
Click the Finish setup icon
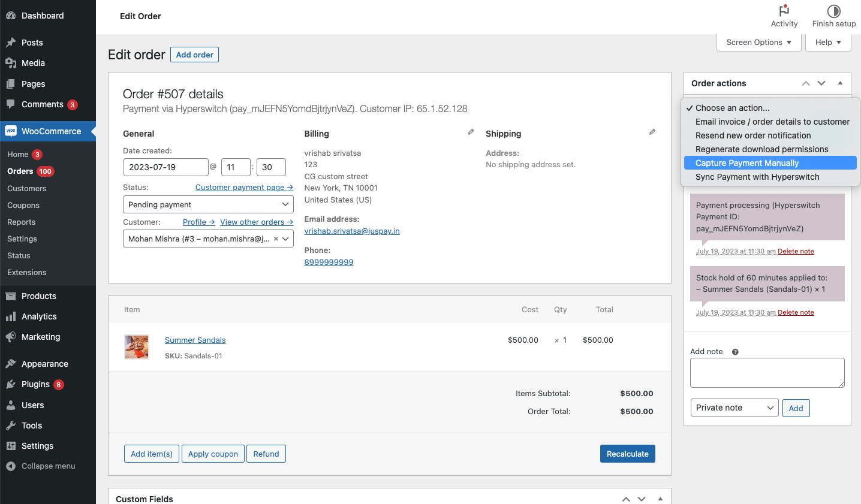[x=833, y=11]
